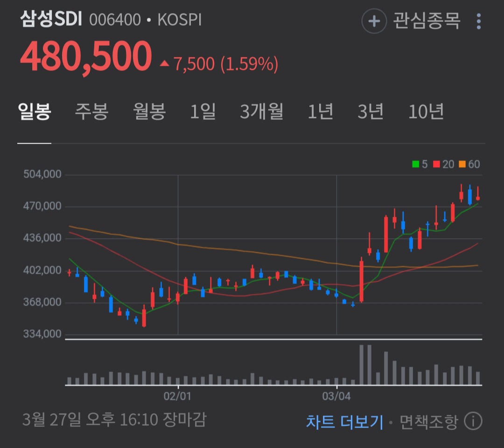Click the 관심종목 watchlist label

click(x=427, y=21)
